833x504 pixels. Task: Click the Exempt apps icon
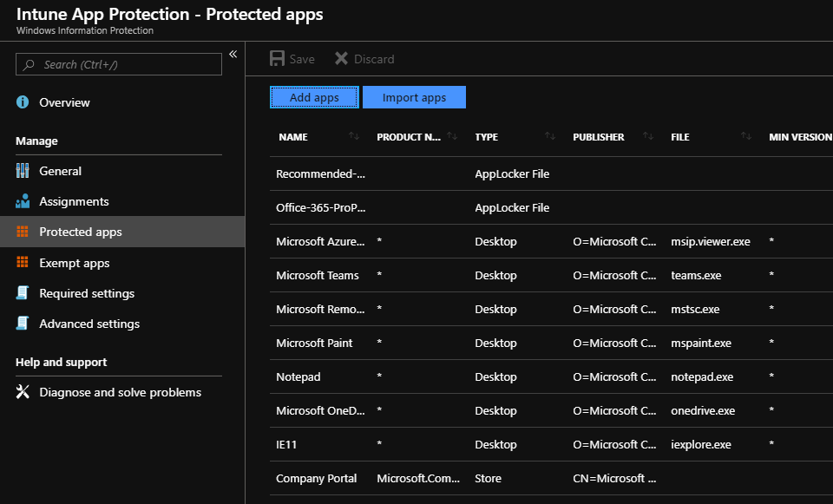[x=22, y=262]
